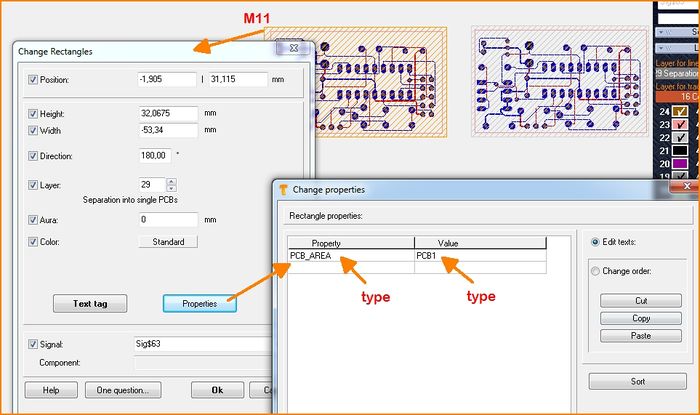700x415 pixels.
Task: Click the Standard color button
Action: tap(167, 242)
